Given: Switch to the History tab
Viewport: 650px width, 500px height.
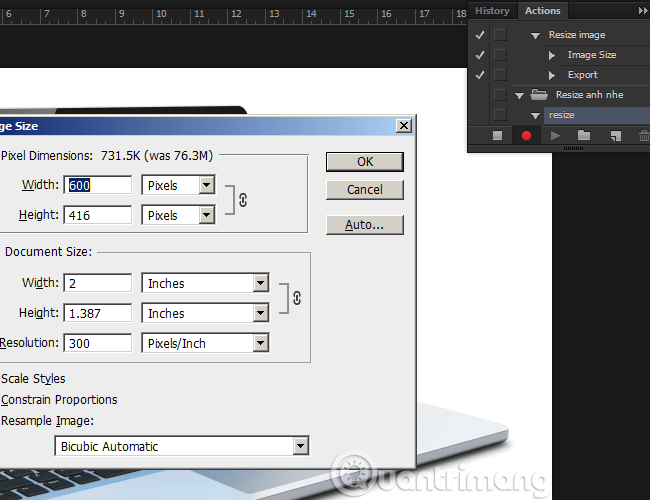Looking at the screenshot, I should pyautogui.click(x=492, y=11).
